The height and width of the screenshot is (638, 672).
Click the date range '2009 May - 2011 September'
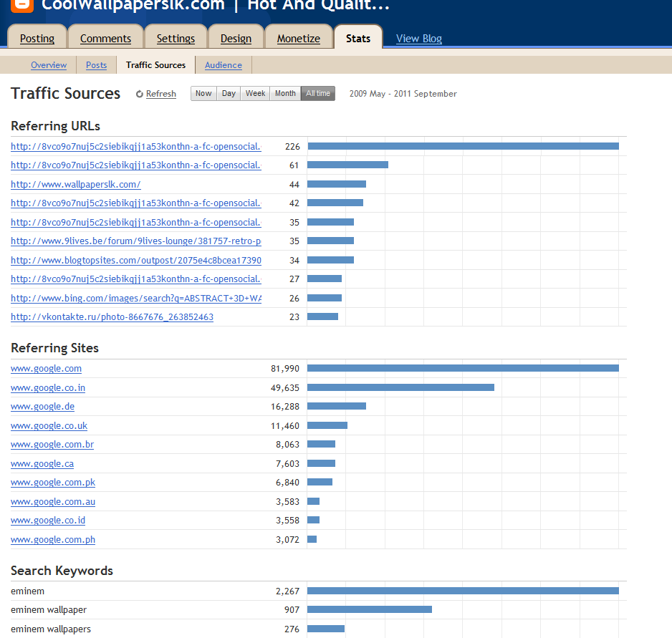pyautogui.click(x=403, y=94)
